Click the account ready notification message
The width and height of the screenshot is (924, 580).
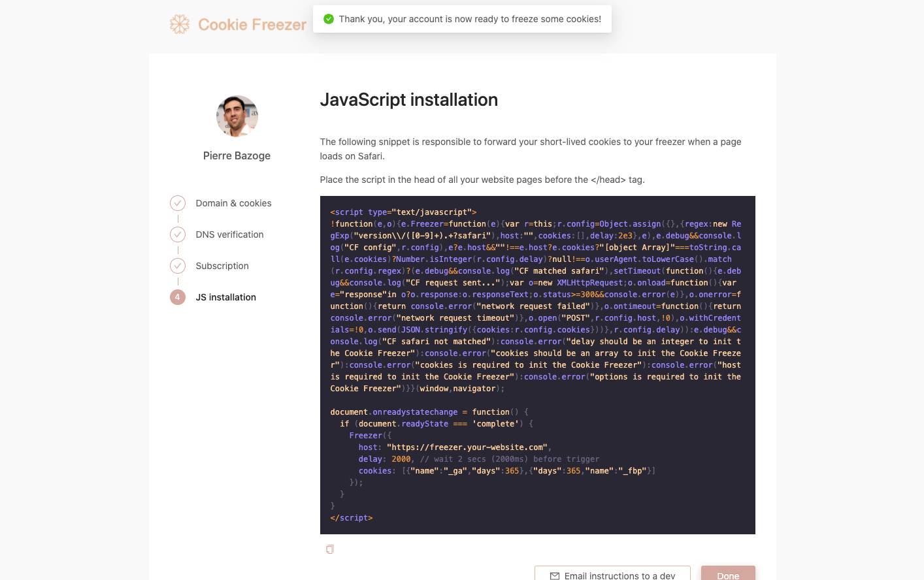tap(470, 19)
